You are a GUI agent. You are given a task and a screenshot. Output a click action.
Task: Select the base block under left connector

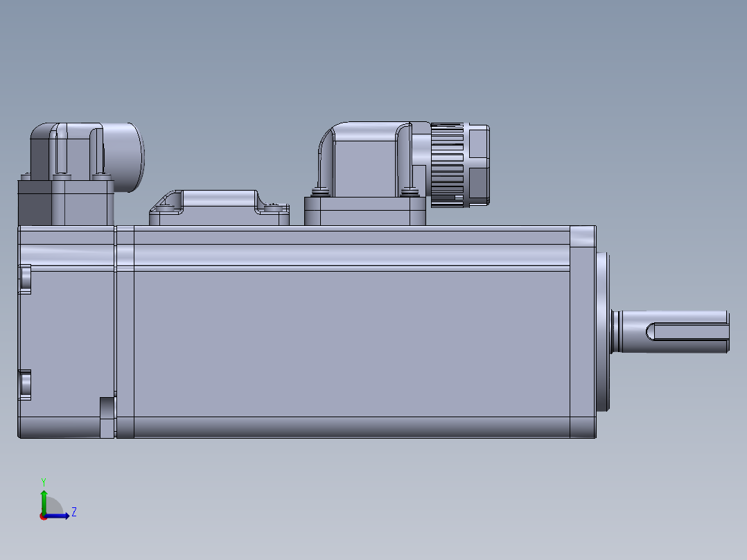(x=66, y=202)
